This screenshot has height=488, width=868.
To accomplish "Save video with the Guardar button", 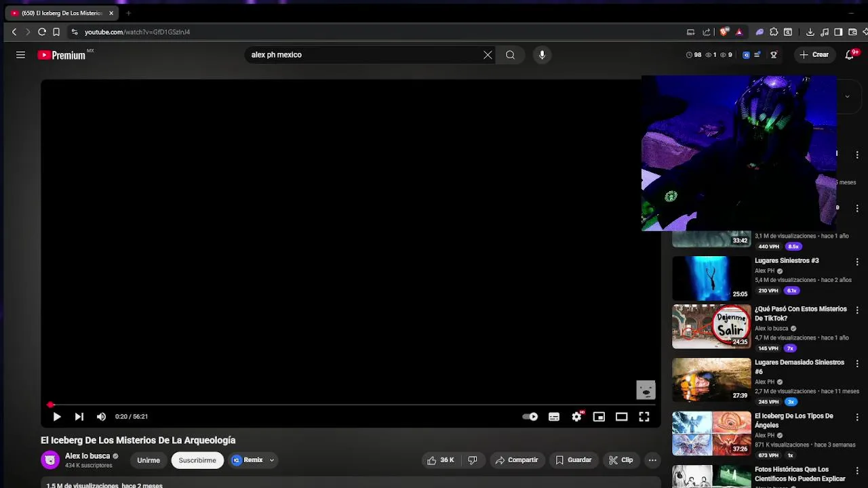I will click(x=574, y=460).
